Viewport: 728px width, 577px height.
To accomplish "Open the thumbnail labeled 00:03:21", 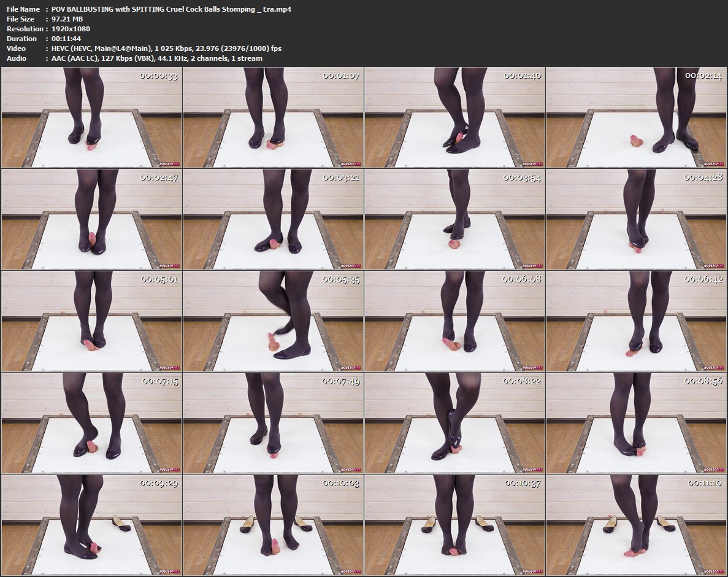I will tap(274, 219).
